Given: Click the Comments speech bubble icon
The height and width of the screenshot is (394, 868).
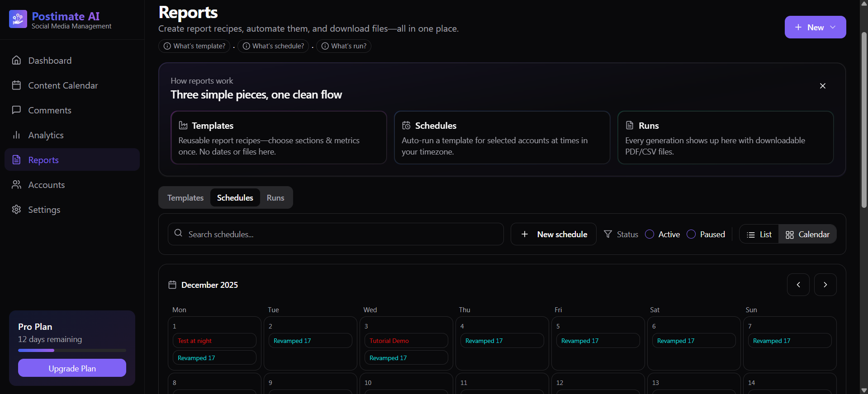Looking at the screenshot, I should [17, 110].
